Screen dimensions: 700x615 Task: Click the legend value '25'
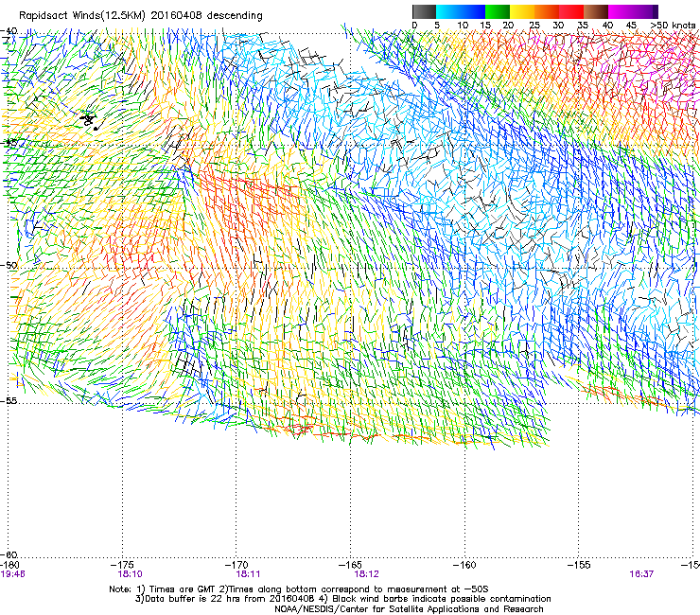(534, 26)
